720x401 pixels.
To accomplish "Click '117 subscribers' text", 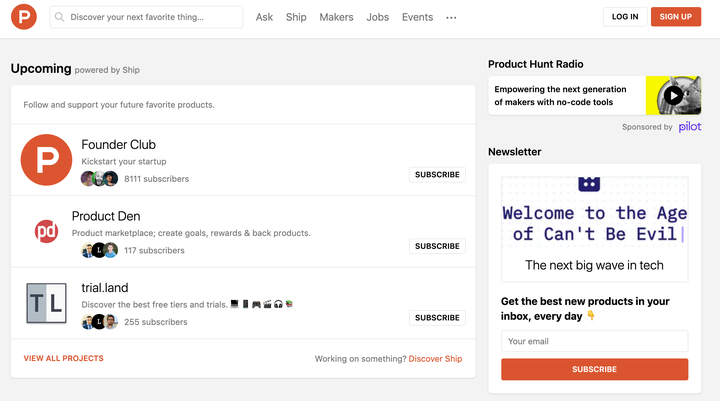I will tap(154, 250).
